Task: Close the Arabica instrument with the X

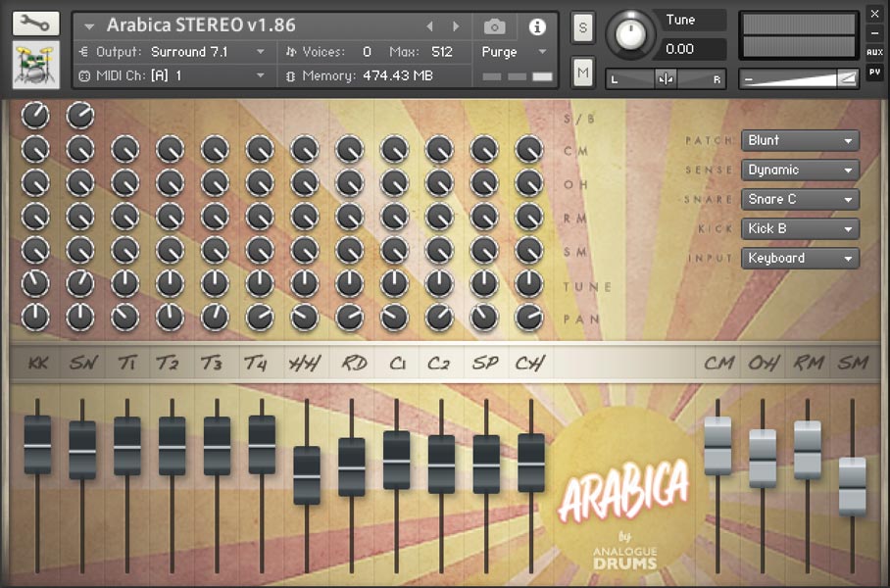Action: (874, 14)
